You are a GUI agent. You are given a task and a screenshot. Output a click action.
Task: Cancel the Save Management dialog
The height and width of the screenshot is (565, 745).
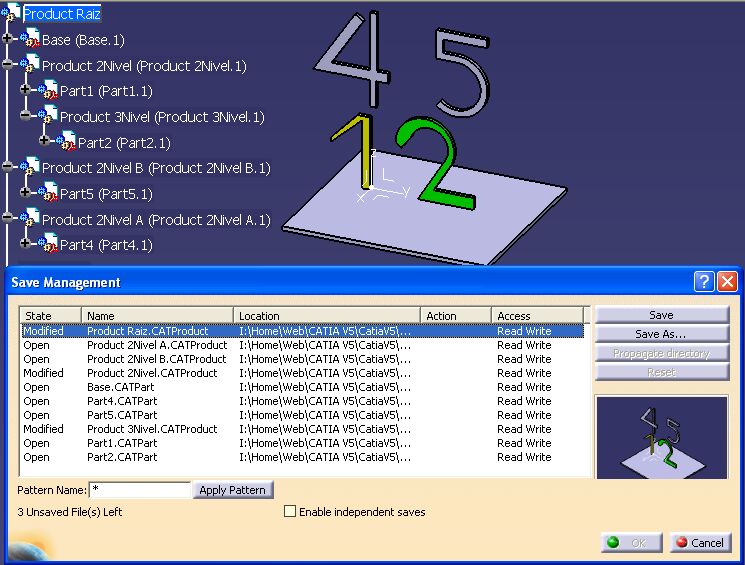pyautogui.click(x=700, y=543)
